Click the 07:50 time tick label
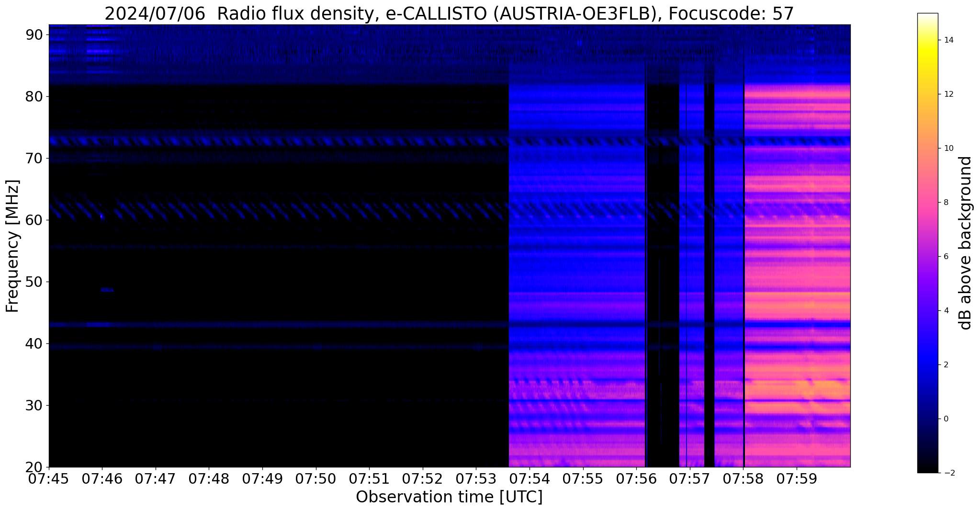The image size is (980, 511). [x=316, y=478]
